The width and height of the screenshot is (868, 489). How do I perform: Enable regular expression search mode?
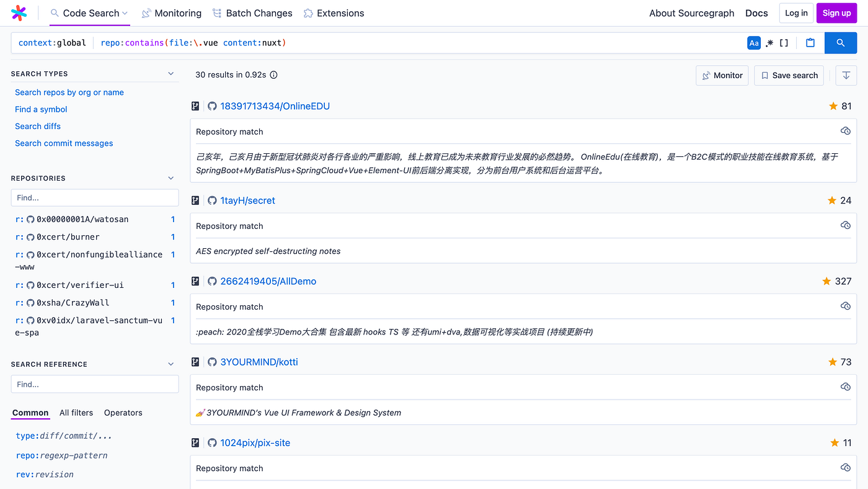click(769, 42)
